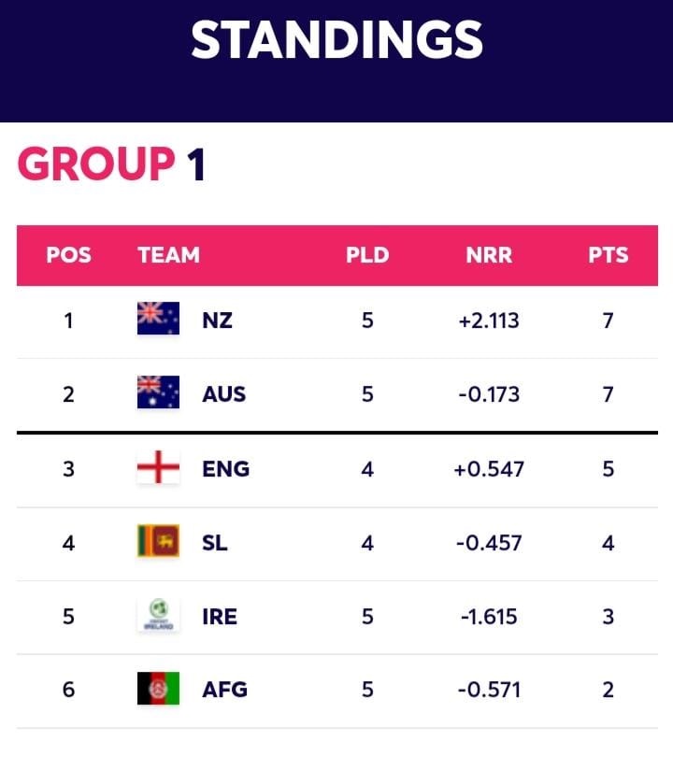Sort by the NRR column header
The image size is (673, 784).
(x=489, y=255)
